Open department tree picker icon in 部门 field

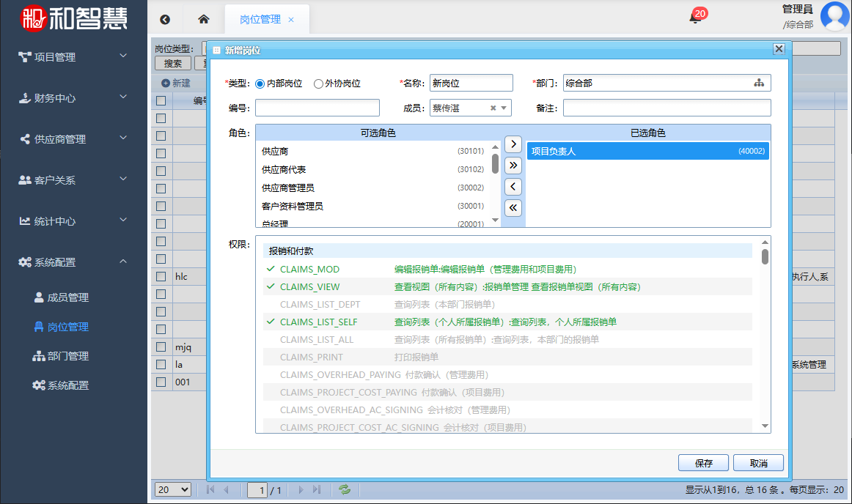(759, 83)
